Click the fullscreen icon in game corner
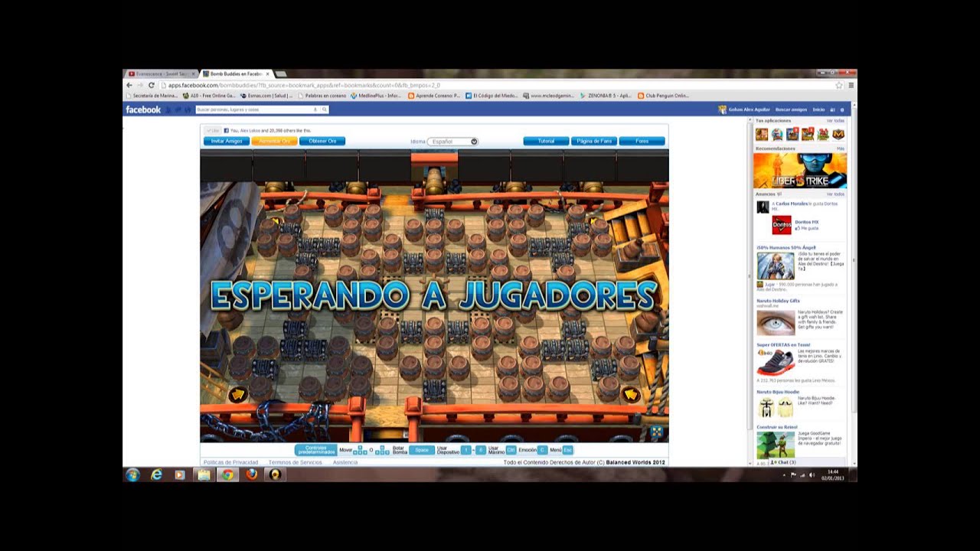This screenshot has height=551, width=980. [x=656, y=432]
